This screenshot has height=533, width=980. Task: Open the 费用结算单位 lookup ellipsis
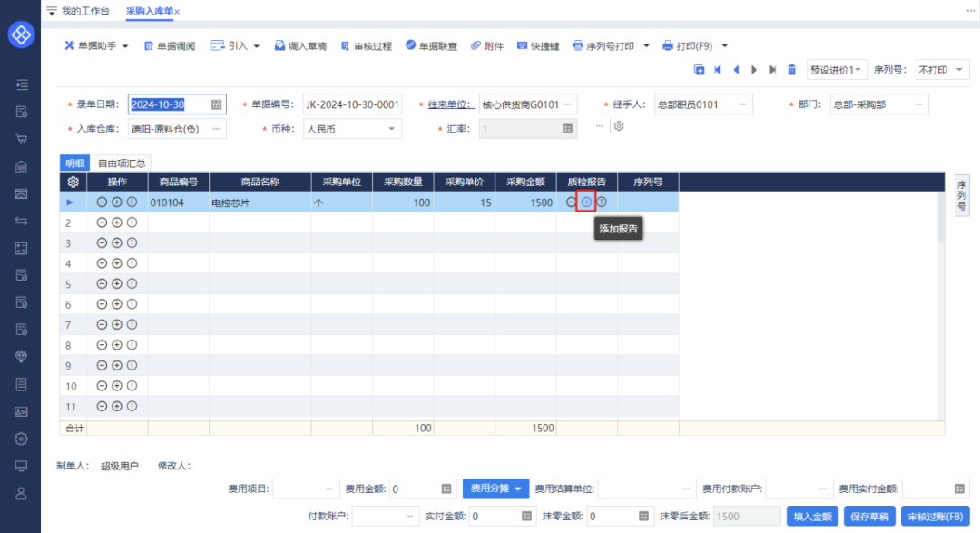point(686,489)
